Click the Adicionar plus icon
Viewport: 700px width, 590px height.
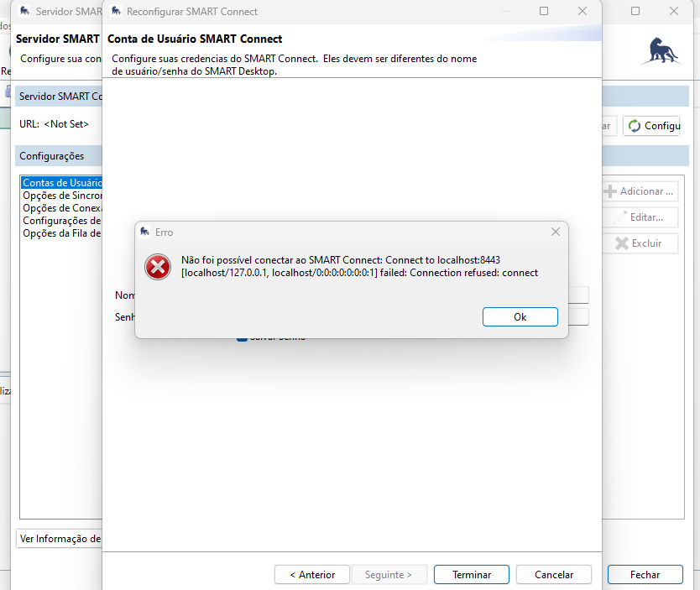[x=610, y=191]
